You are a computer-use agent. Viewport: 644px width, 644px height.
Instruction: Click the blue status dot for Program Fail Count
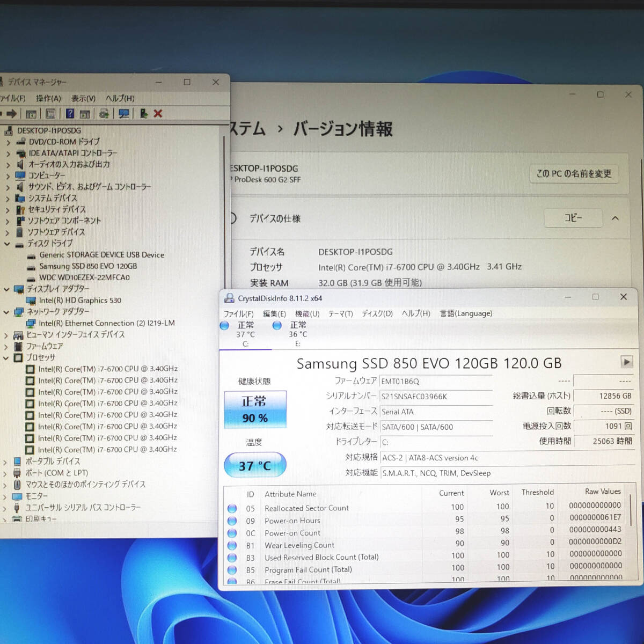[232, 569]
